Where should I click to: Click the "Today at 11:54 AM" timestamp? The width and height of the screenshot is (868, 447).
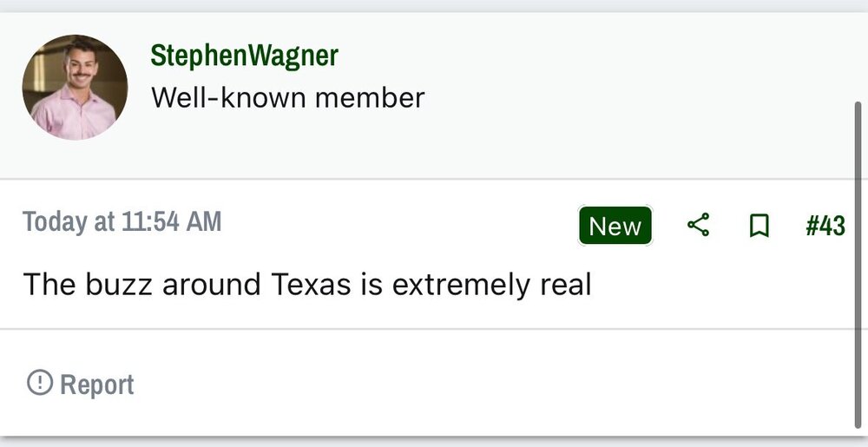click(122, 222)
